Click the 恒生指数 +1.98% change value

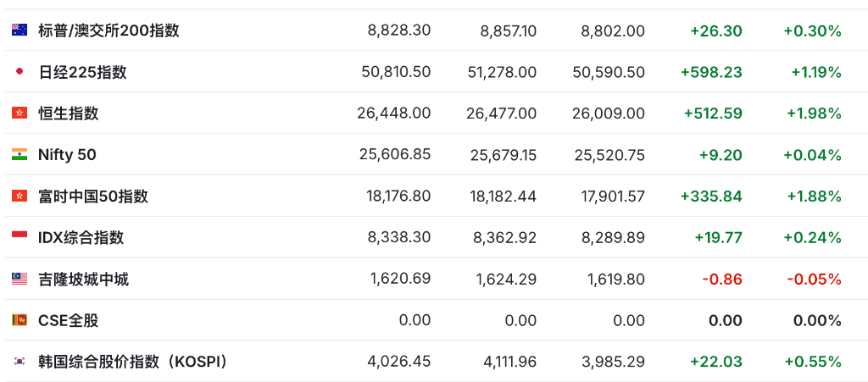[814, 113]
